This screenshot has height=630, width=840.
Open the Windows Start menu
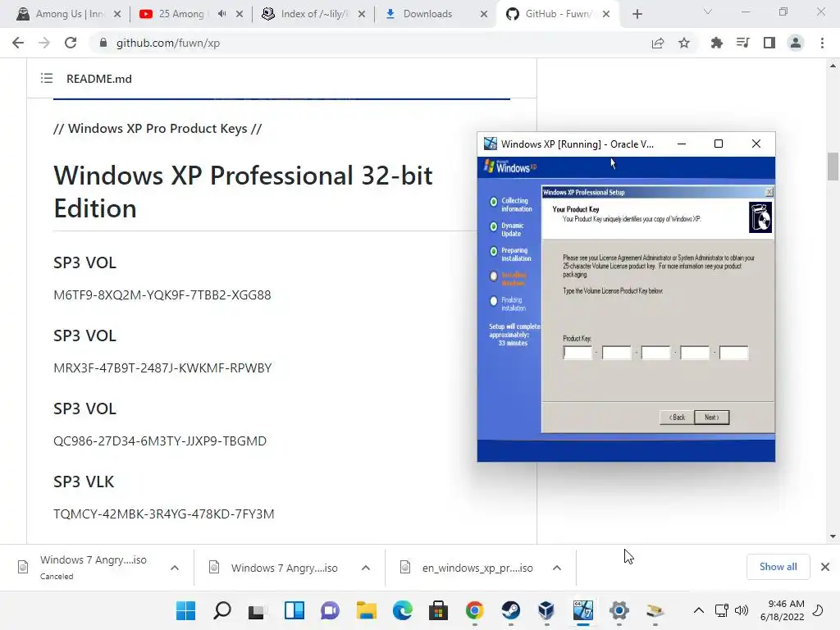point(186,610)
